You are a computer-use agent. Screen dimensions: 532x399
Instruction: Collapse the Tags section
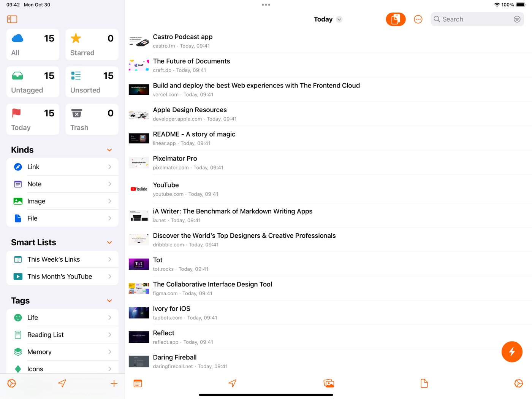point(109,300)
